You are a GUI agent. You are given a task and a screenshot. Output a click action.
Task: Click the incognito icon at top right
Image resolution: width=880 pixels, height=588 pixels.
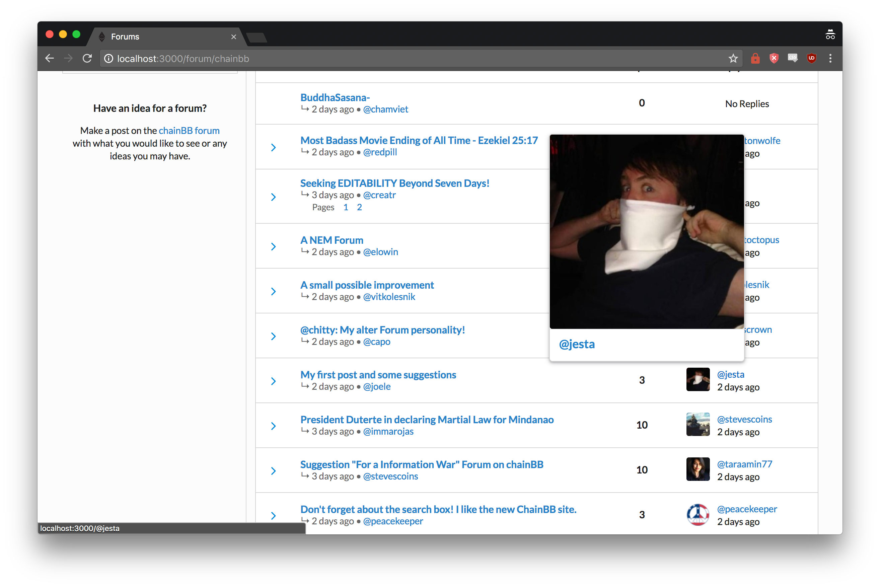click(x=830, y=34)
